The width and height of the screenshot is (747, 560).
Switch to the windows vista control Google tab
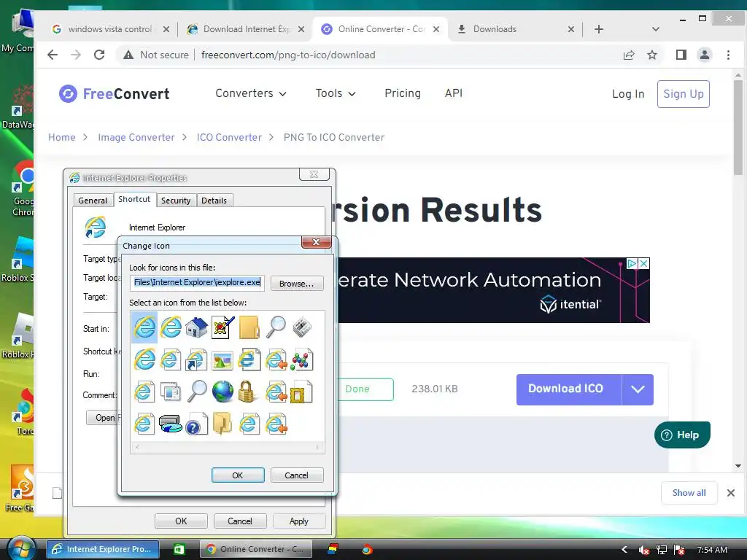(x=109, y=29)
